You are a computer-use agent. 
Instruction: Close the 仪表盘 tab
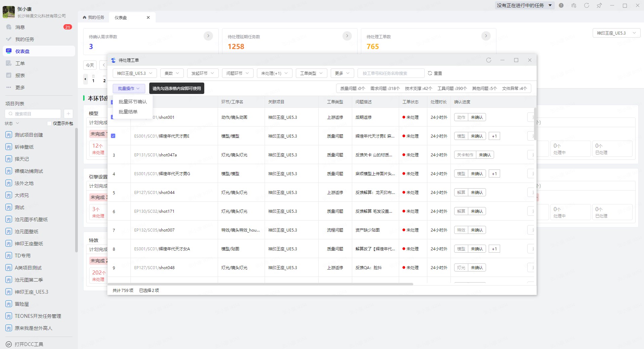point(148,17)
